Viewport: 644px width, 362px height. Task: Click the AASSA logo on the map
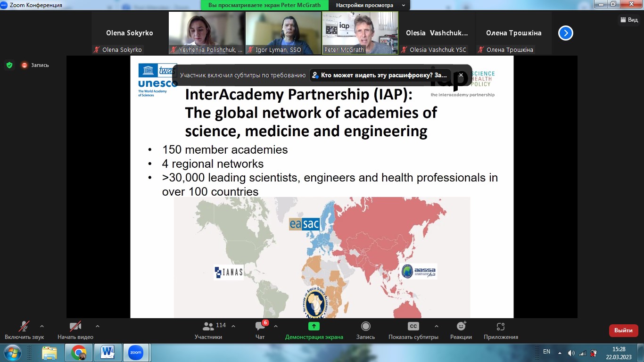click(419, 271)
